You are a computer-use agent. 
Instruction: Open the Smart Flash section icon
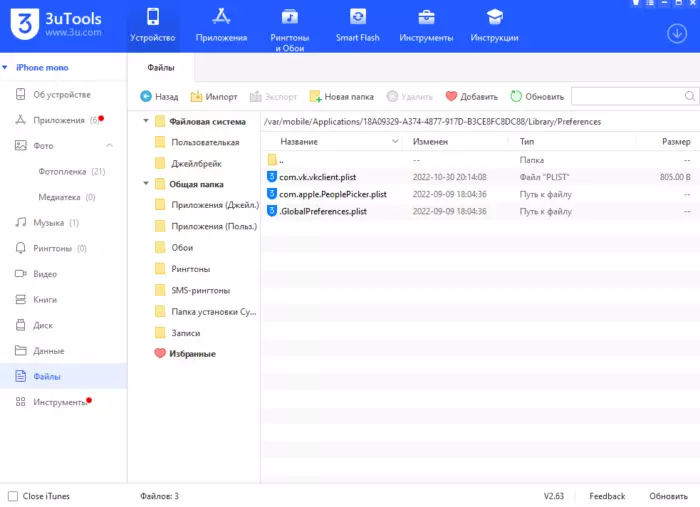[357, 17]
